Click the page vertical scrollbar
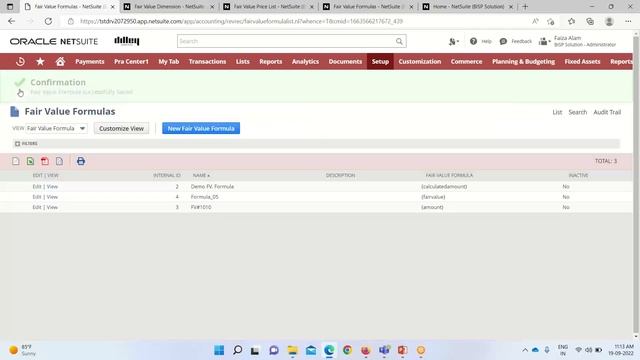Image resolution: width=640 pixels, height=360 pixels. click(x=636, y=184)
